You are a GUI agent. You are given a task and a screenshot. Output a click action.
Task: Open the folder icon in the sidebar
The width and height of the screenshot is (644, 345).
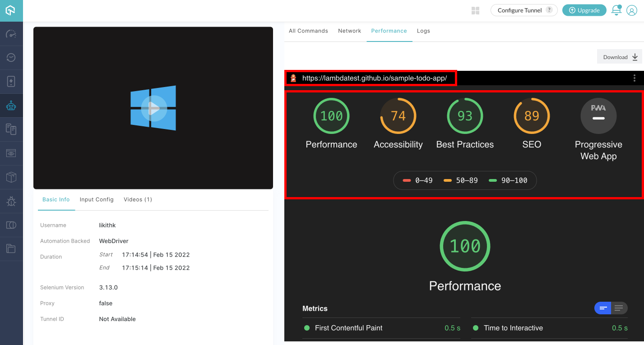[11, 248]
